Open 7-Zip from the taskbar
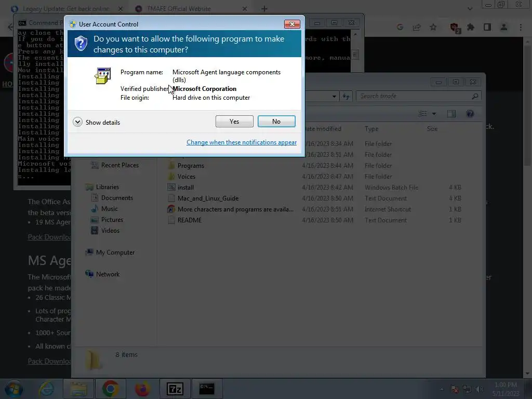This screenshot has width=532, height=399. point(175,389)
